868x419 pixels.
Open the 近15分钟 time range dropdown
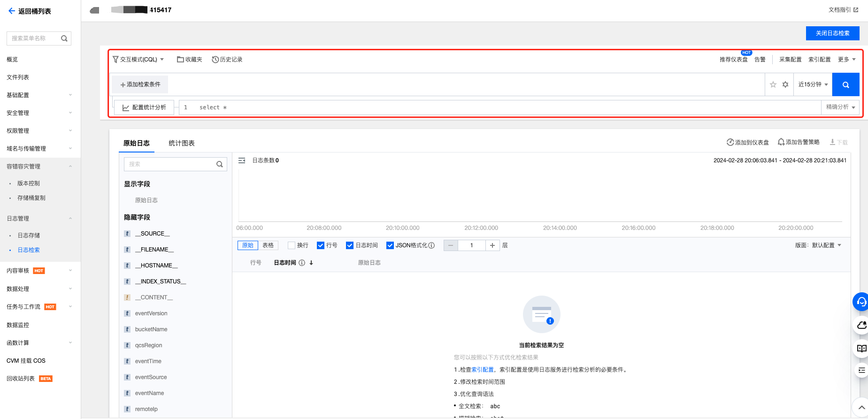(x=813, y=85)
